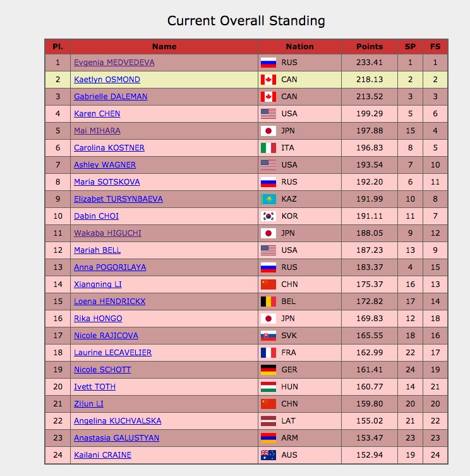Click the Kazakhstan flag next to KAZ
470x476 pixels.
pos(268,199)
